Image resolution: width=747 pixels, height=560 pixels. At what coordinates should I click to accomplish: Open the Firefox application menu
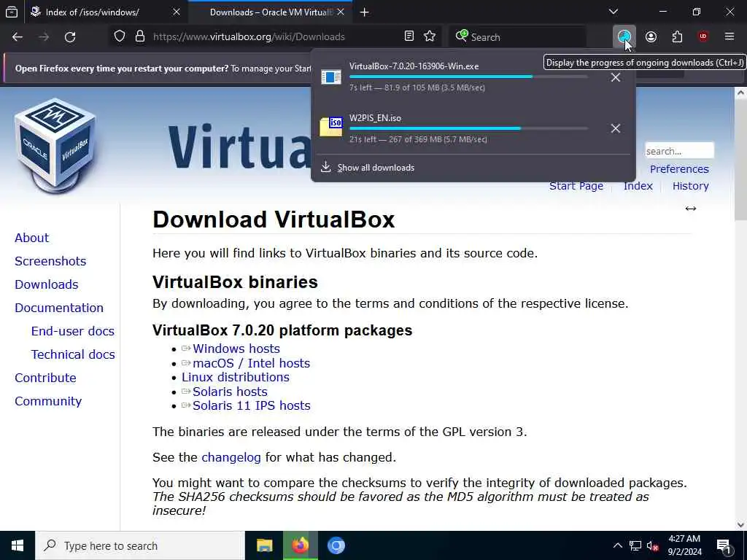(729, 36)
